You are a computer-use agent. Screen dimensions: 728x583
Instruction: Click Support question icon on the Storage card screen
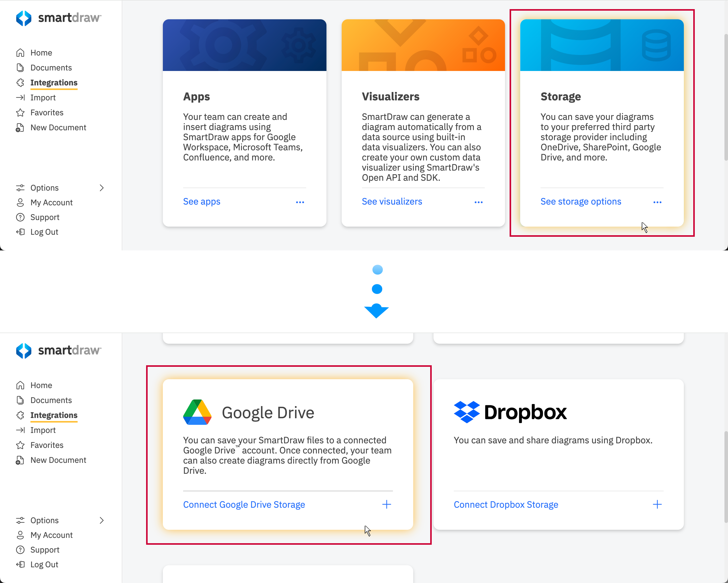(x=20, y=217)
